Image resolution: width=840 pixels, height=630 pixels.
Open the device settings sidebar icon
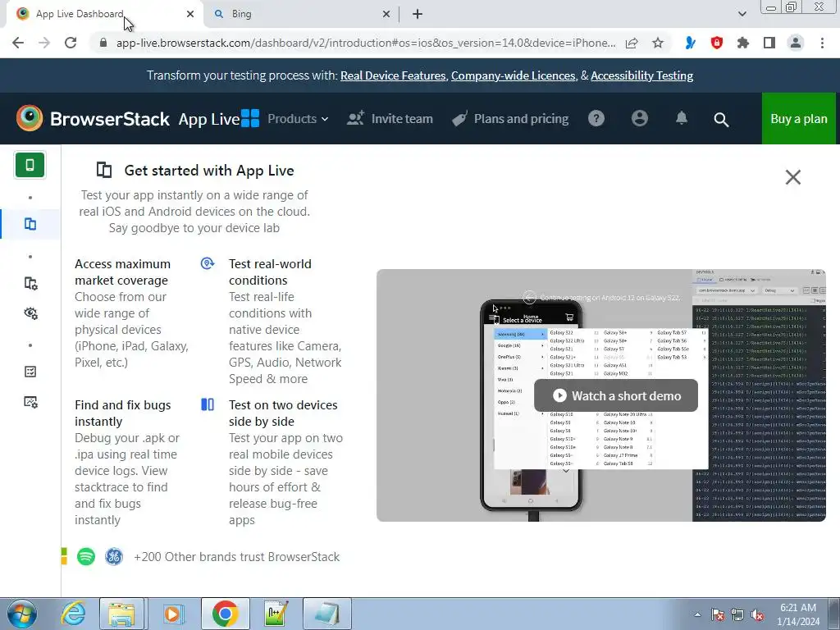pos(30,283)
